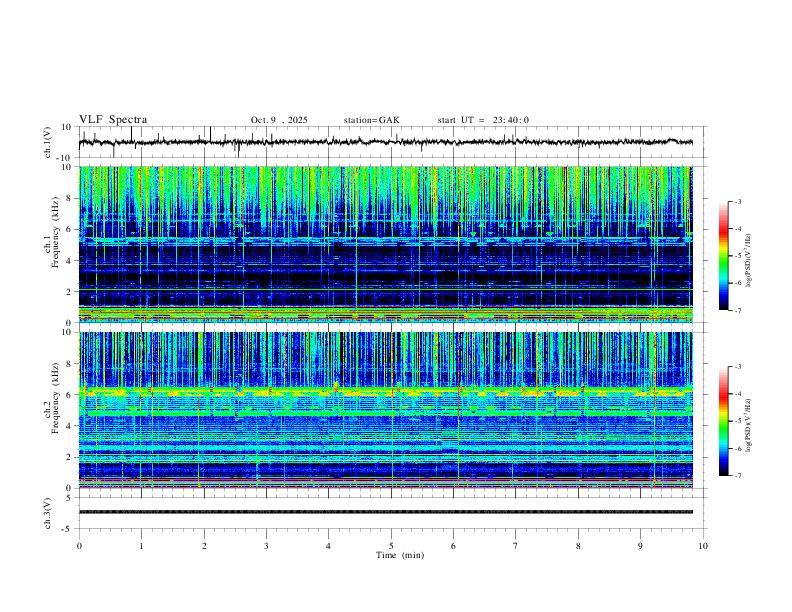
Task: Click the "VLF Spectra" title text
Action: point(113,120)
